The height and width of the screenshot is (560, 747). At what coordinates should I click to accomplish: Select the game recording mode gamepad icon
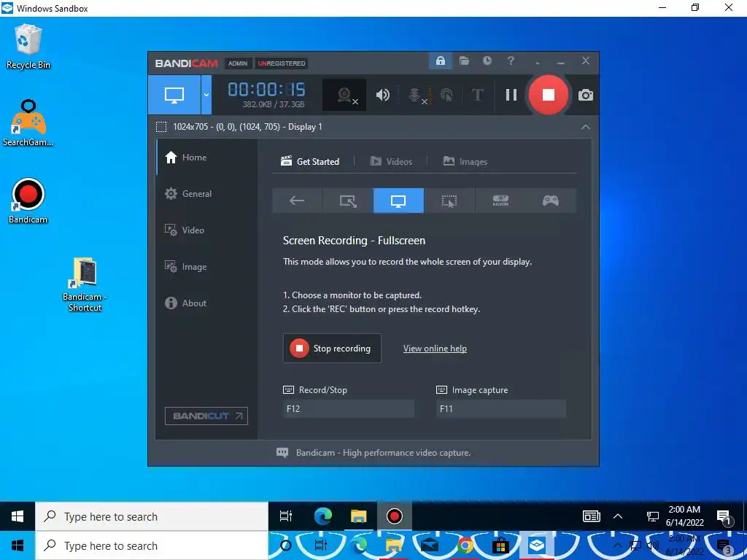click(x=551, y=201)
